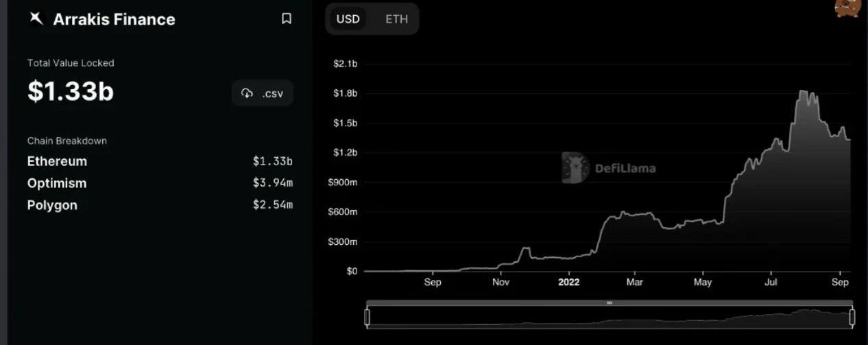The image size is (868, 345).
Task: Click the Arrakis Finance title text
Action: 114,19
